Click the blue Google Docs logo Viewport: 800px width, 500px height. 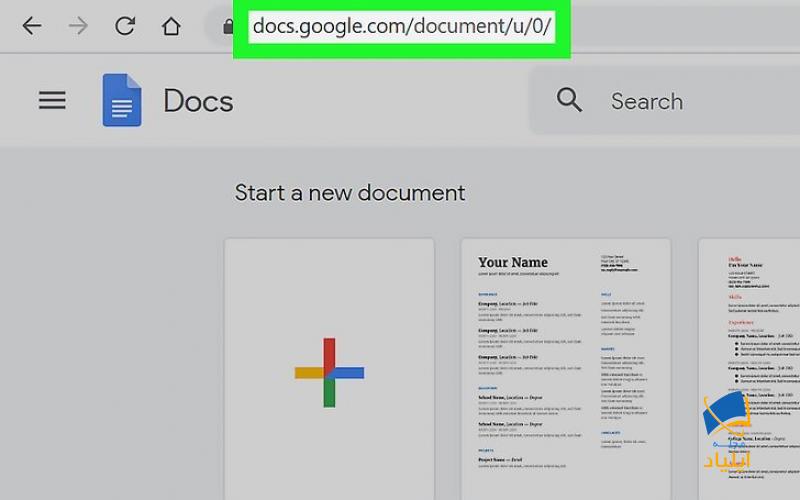pyautogui.click(x=122, y=100)
